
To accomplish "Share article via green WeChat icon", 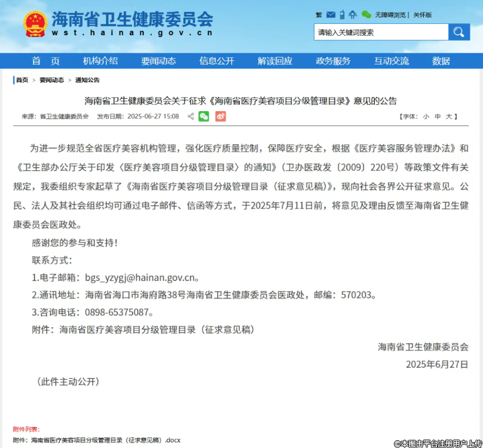I will pos(204,117).
